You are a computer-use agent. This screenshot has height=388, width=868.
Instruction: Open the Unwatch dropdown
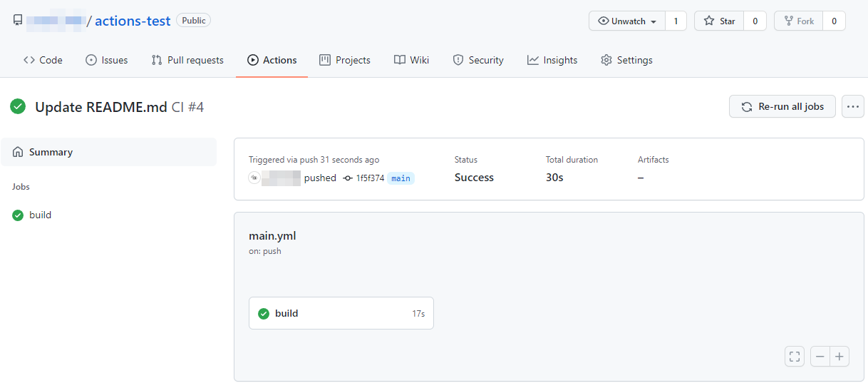coord(627,21)
